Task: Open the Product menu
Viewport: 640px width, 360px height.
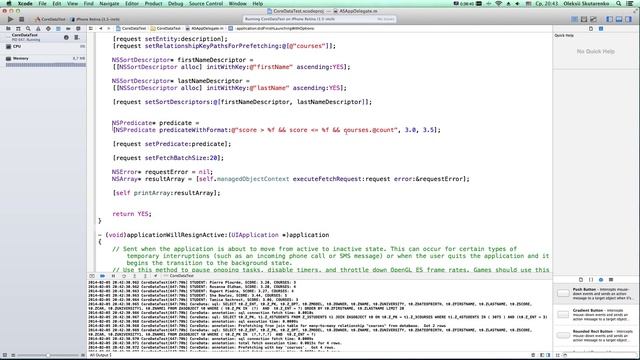Action: (x=153, y=4)
